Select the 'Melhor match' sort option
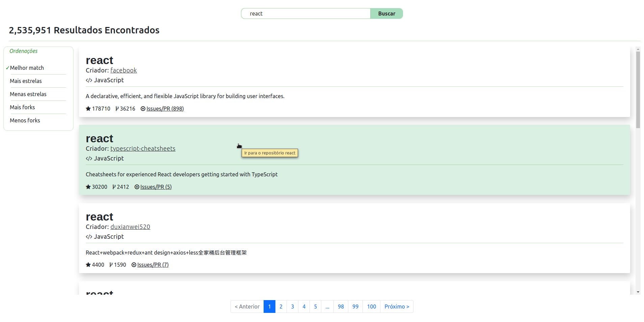 pos(27,68)
